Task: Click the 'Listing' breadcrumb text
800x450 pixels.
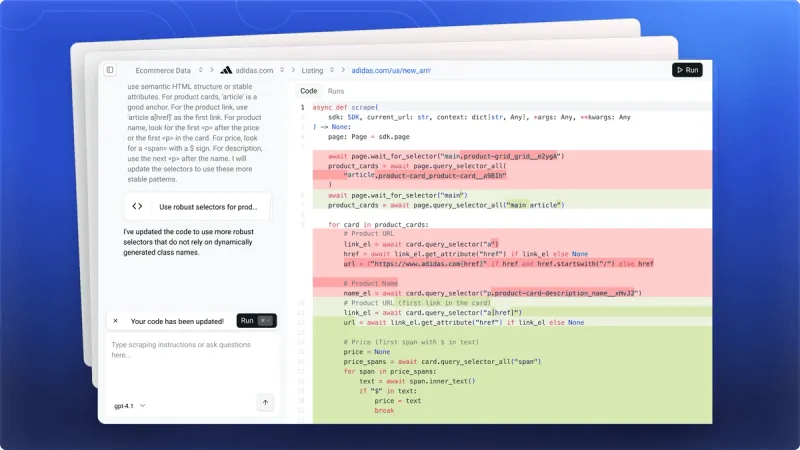Action: [312, 70]
